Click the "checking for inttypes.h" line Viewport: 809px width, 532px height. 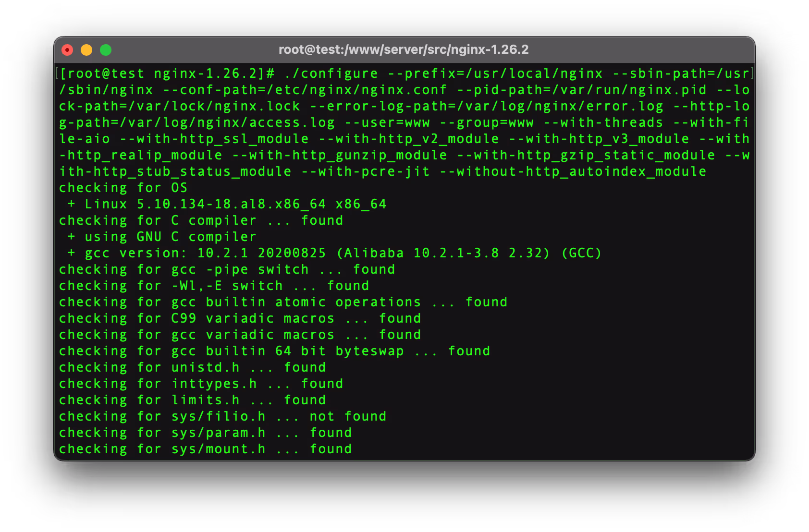(201, 384)
